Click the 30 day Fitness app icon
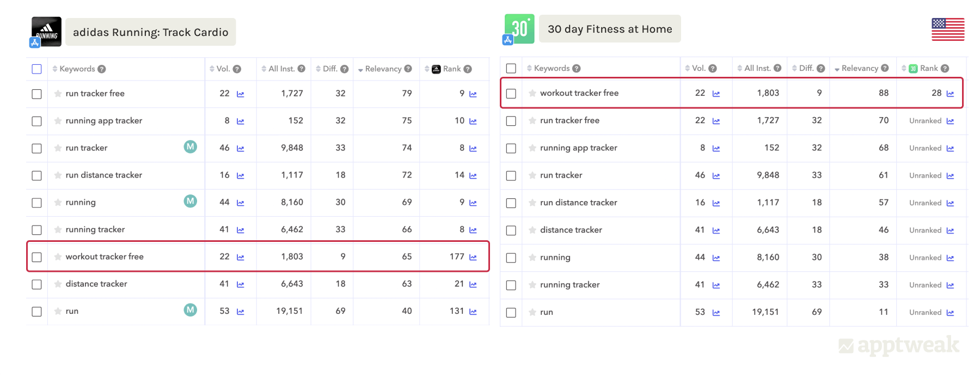980x377 pixels. pyautogui.click(x=519, y=28)
